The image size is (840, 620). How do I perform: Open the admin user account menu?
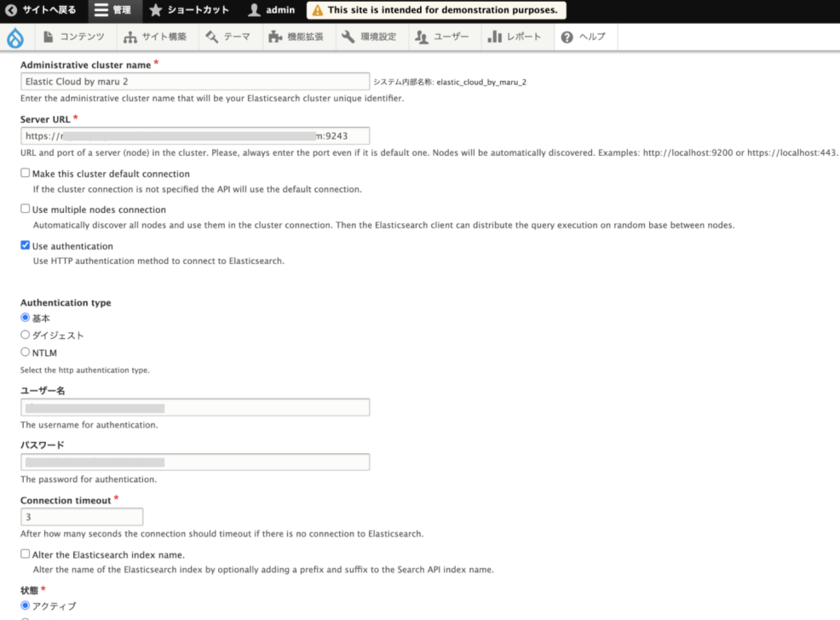pos(272,10)
